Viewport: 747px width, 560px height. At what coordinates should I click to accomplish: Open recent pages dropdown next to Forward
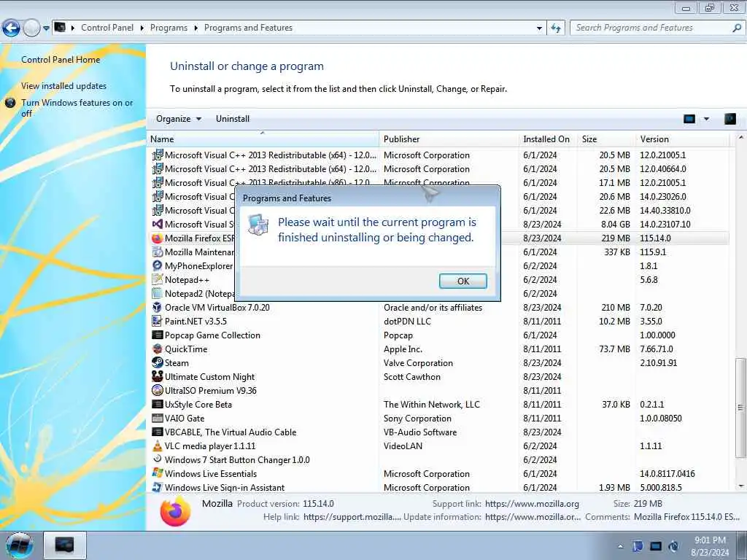[x=46, y=28]
